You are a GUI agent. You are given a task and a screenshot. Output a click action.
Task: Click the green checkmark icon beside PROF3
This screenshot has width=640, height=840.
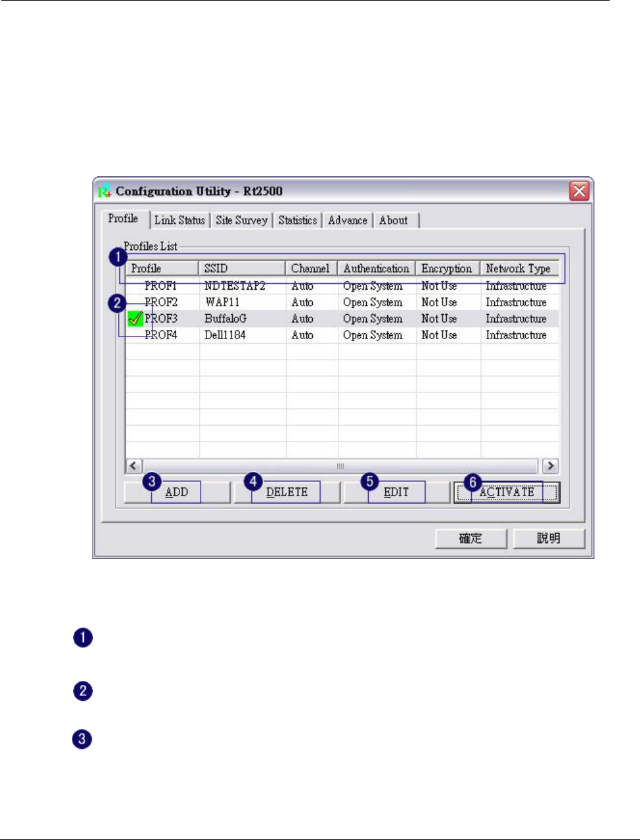pos(135,319)
